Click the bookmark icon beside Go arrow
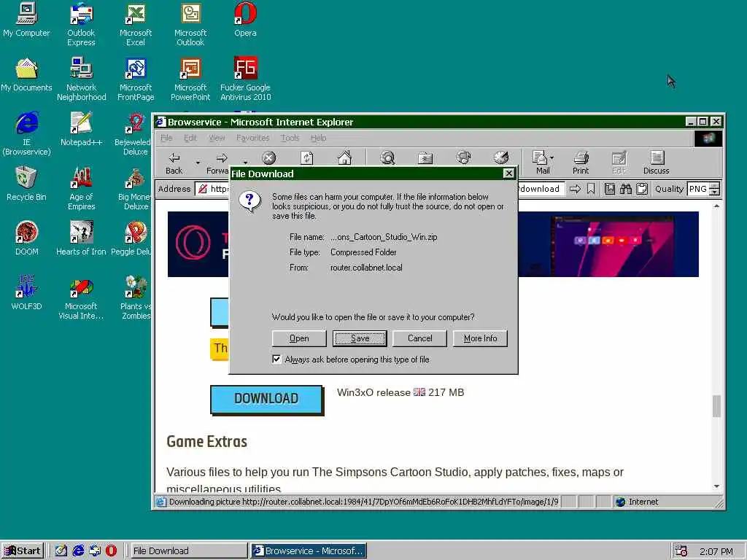This screenshot has width=747, height=560. tap(591, 189)
